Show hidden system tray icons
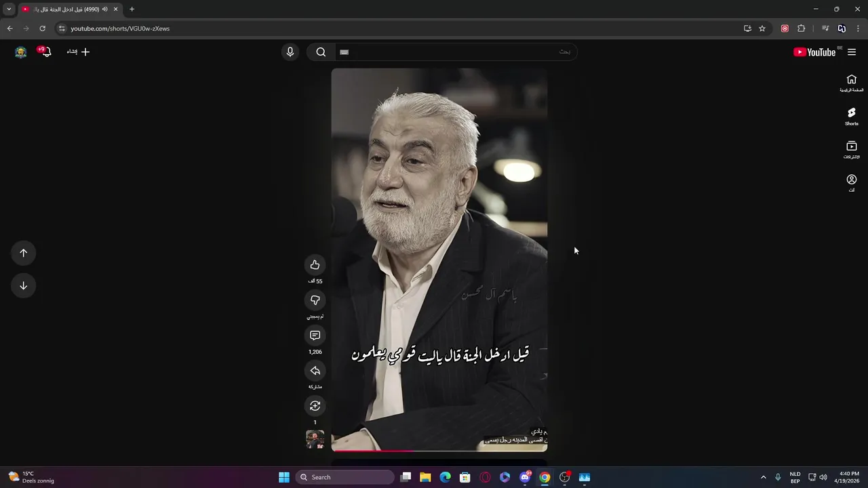 tap(763, 477)
